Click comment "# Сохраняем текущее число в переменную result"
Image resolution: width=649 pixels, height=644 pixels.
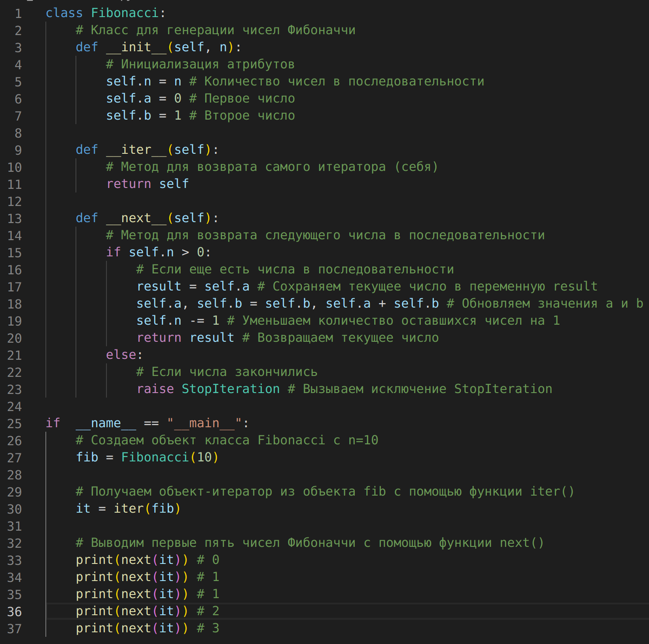427,287
